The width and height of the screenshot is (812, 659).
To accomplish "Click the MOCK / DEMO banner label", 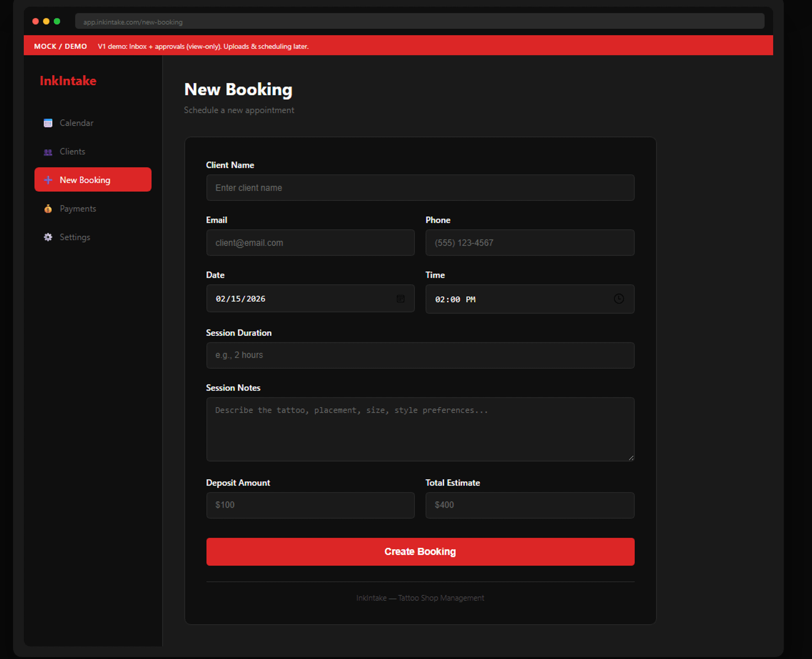I will click(60, 46).
